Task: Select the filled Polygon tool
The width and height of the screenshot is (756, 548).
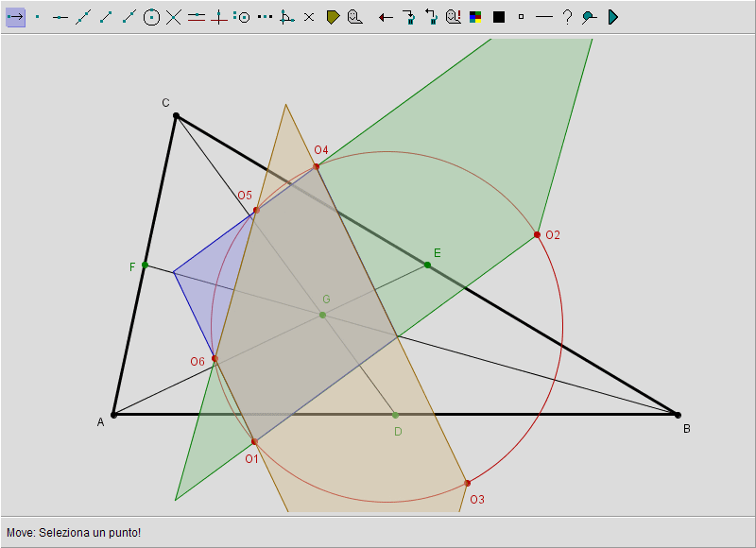Action: click(333, 17)
